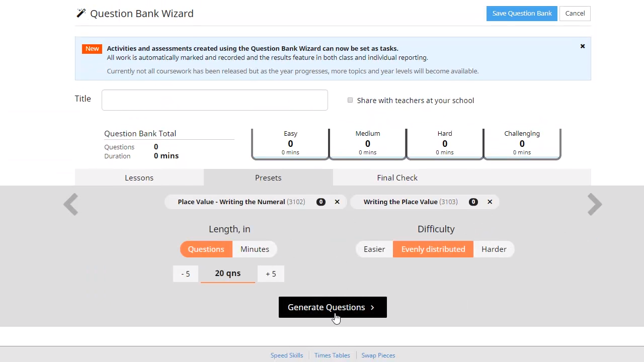This screenshot has height=362, width=644.
Task: Select Harder difficulty
Action: (494, 249)
